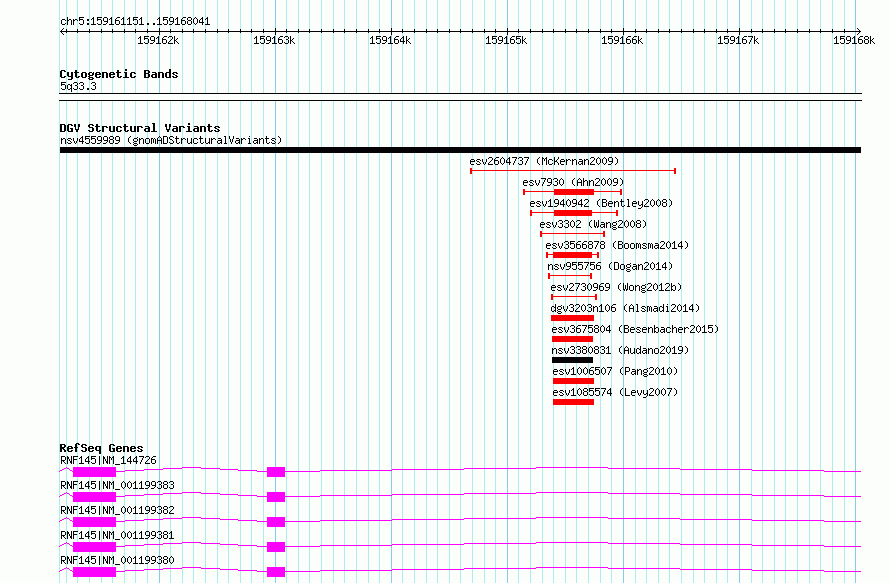Click the red bar under dgv3203n106
Viewport: 890px width, 583px height.
click(572, 318)
